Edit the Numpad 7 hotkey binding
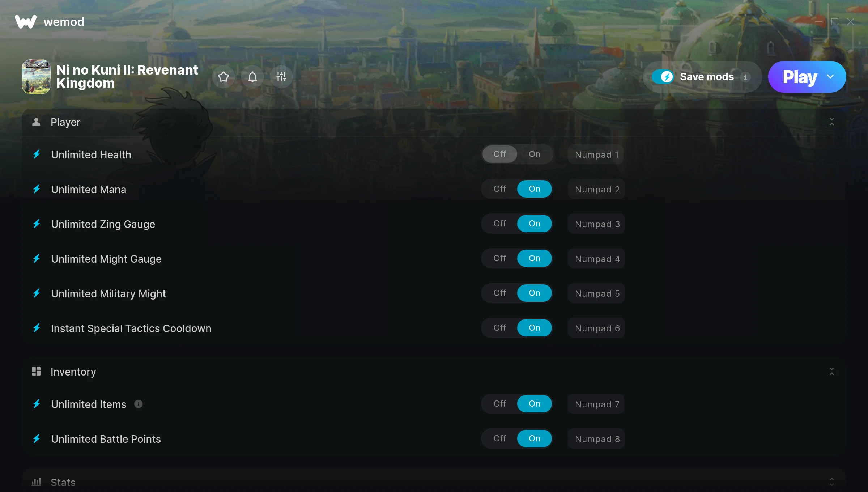Viewport: 868px width, 492px height. click(x=596, y=404)
